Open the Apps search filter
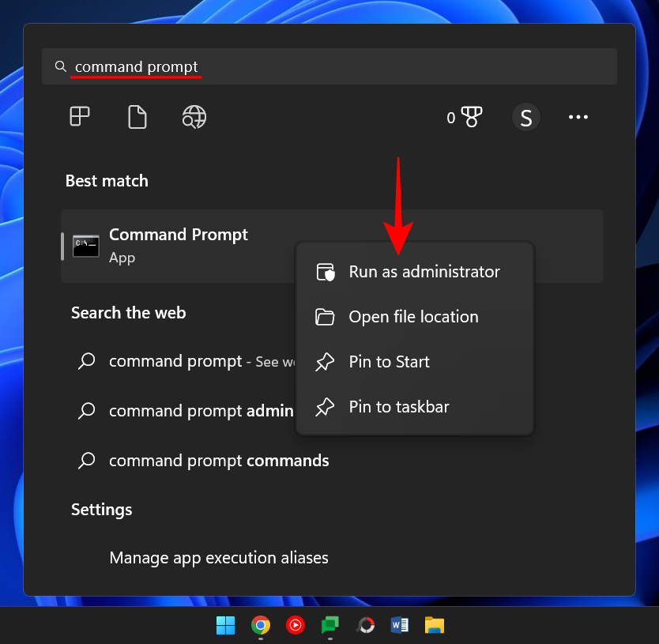The height and width of the screenshot is (644, 659). coord(79,117)
